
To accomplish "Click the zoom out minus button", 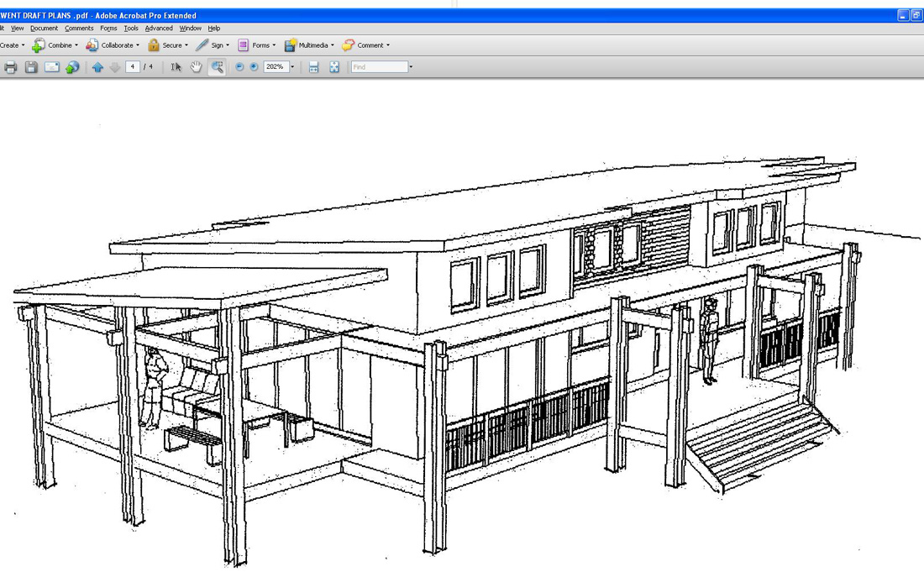I will pyautogui.click(x=239, y=67).
